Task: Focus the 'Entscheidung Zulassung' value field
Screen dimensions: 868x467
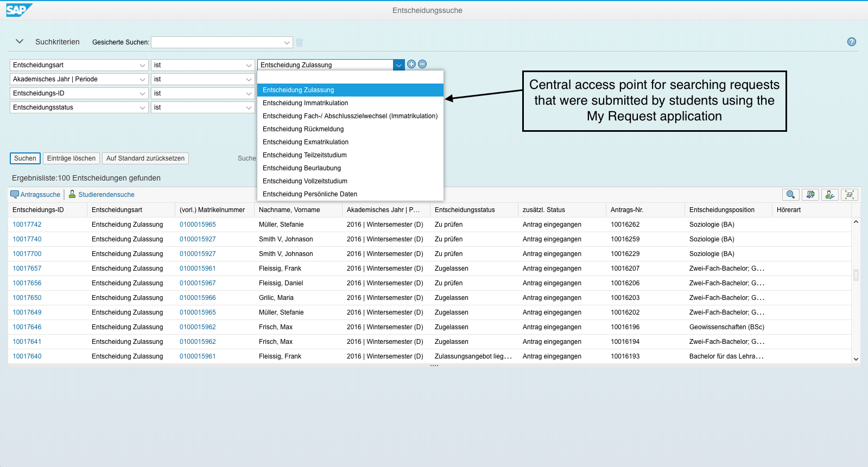Action: 326,65
